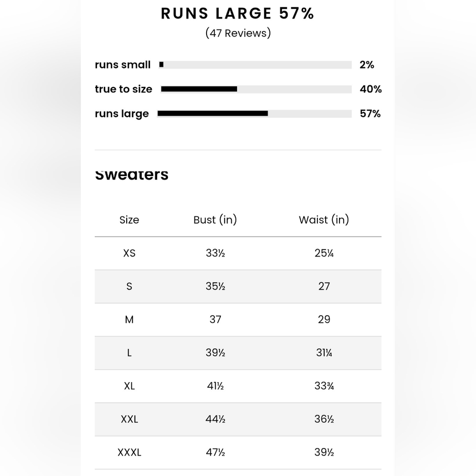This screenshot has height=476, width=476.
Task: Select the XS size row
Action: 238,253
